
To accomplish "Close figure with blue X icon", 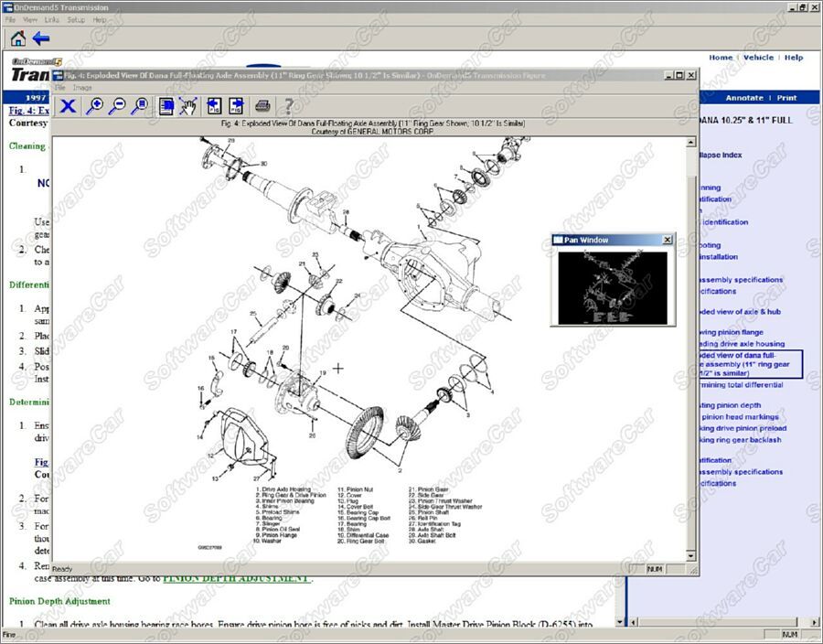I will pos(68,106).
